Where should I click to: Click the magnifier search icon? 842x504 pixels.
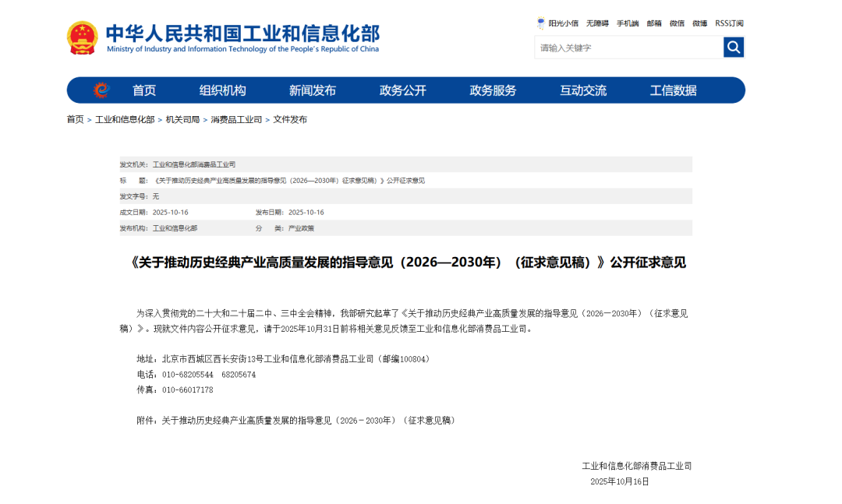pos(733,47)
